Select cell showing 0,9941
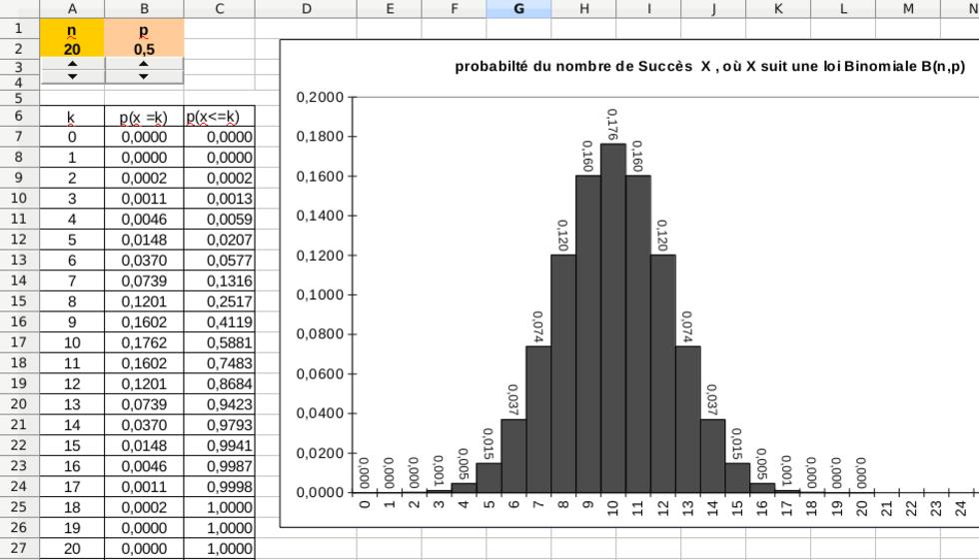 click(x=219, y=446)
